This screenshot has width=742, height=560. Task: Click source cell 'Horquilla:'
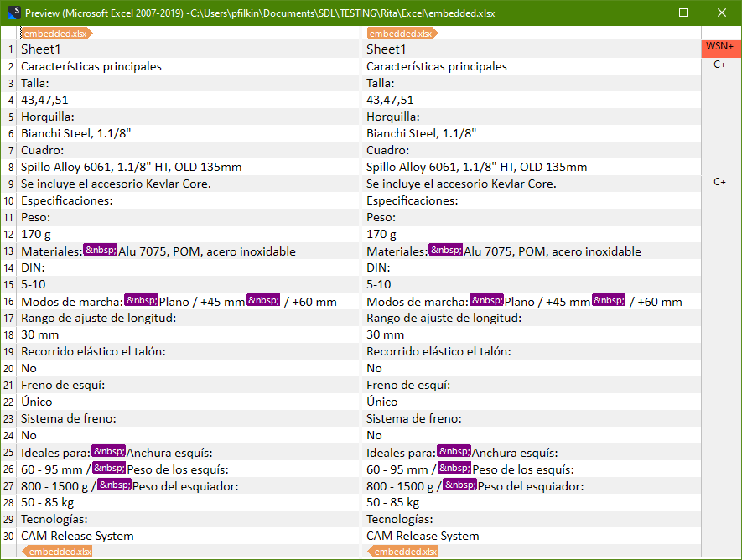click(48, 117)
